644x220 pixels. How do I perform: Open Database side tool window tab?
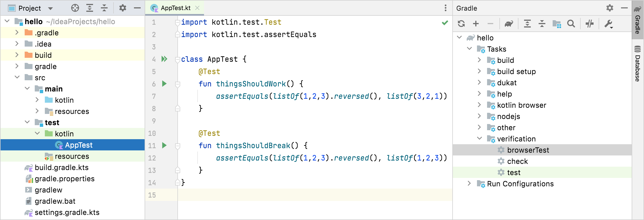tap(638, 63)
